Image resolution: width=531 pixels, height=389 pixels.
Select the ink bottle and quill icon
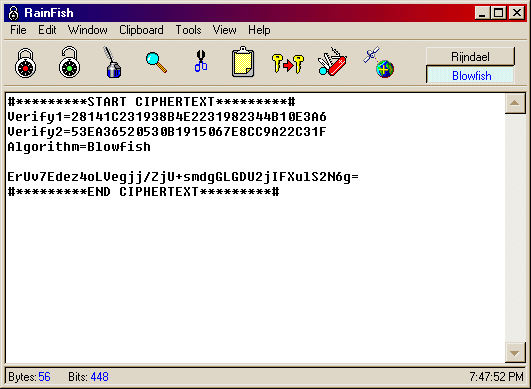(112, 63)
